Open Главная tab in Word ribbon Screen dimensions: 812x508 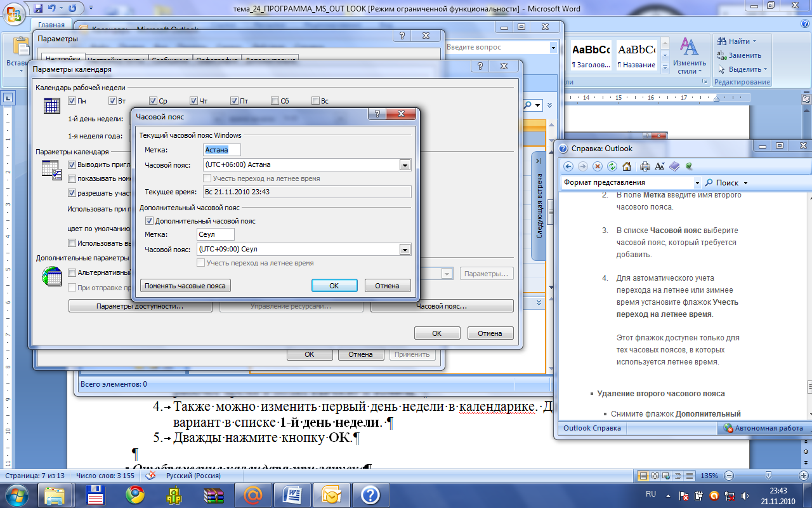[51, 25]
